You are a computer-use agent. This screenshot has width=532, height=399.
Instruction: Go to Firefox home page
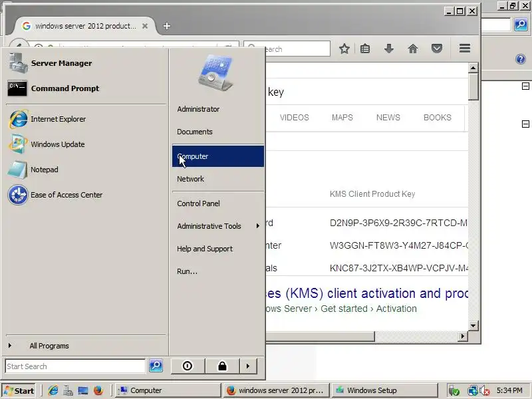click(413, 49)
